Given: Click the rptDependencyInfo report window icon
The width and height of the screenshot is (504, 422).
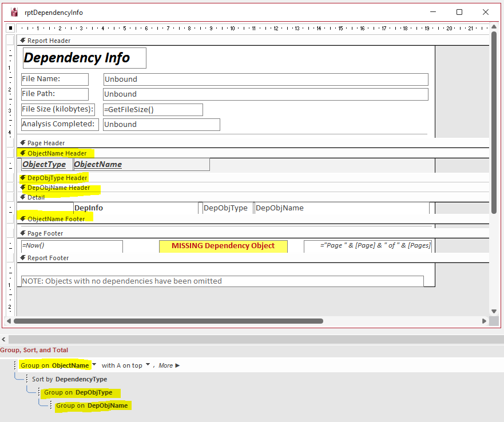Looking at the screenshot, I should tap(14, 12).
